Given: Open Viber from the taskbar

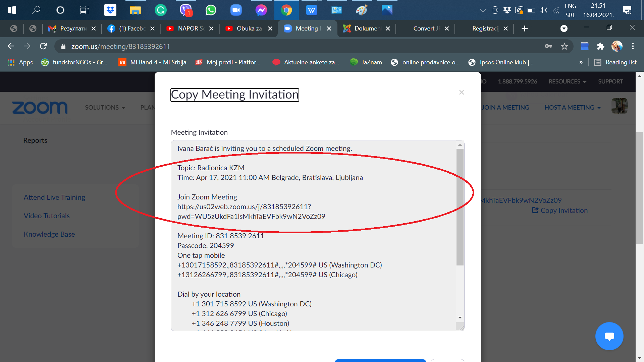Looking at the screenshot, I should pyautogui.click(x=186, y=10).
